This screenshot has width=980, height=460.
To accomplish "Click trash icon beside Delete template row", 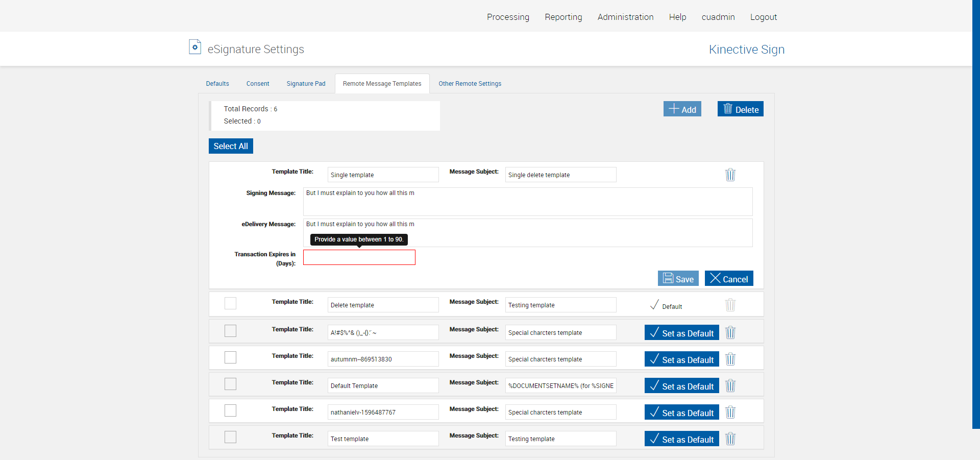I will point(730,305).
